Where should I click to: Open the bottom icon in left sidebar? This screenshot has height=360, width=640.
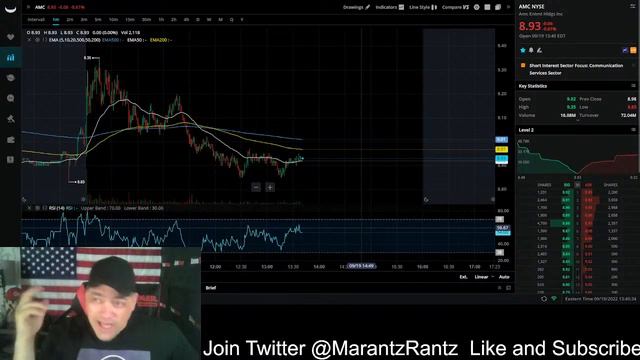[11, 160]
